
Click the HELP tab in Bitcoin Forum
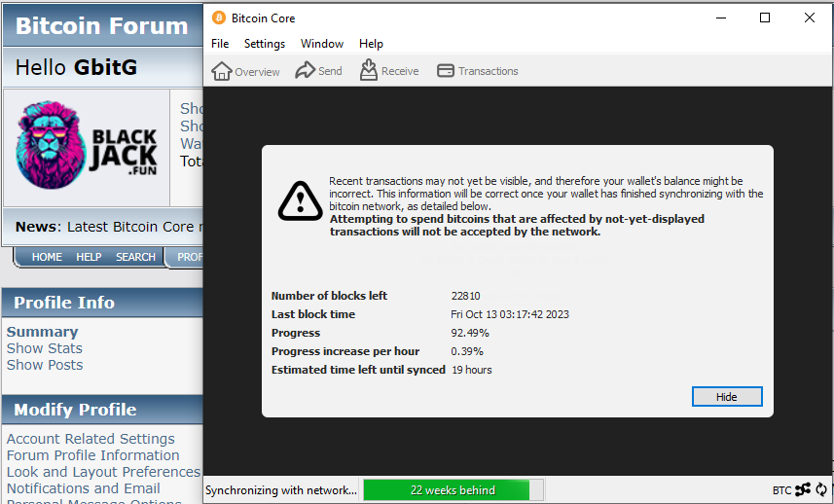pos(89,257)
